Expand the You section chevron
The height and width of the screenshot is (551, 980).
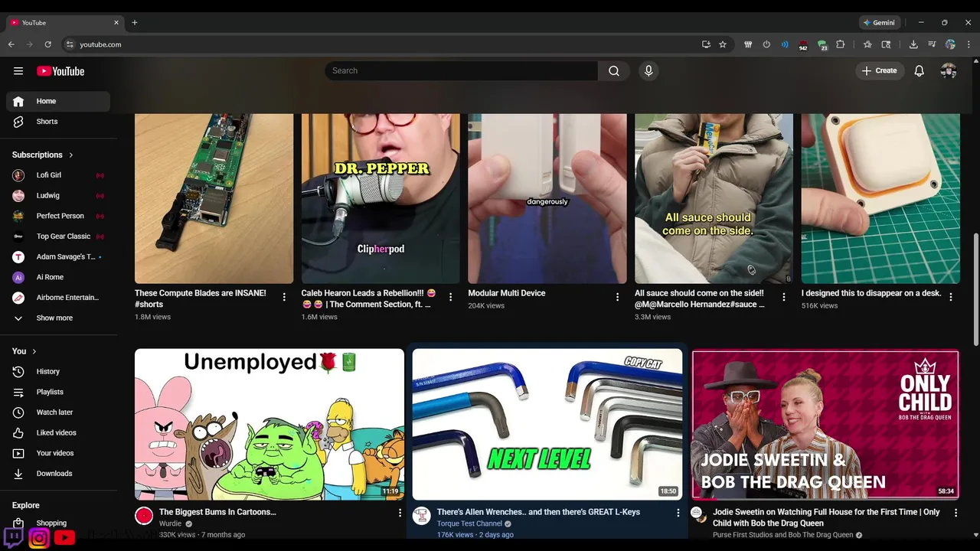[x=34, y=351]
